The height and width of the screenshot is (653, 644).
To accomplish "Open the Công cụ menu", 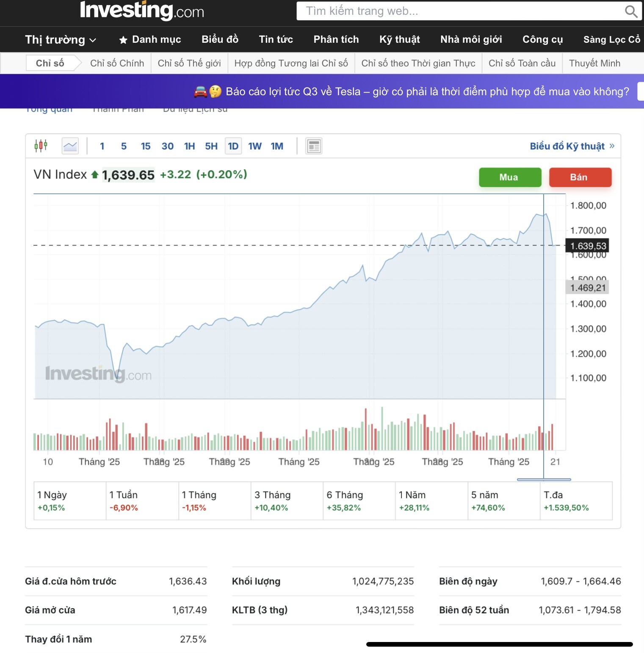I will pos(543,39).
